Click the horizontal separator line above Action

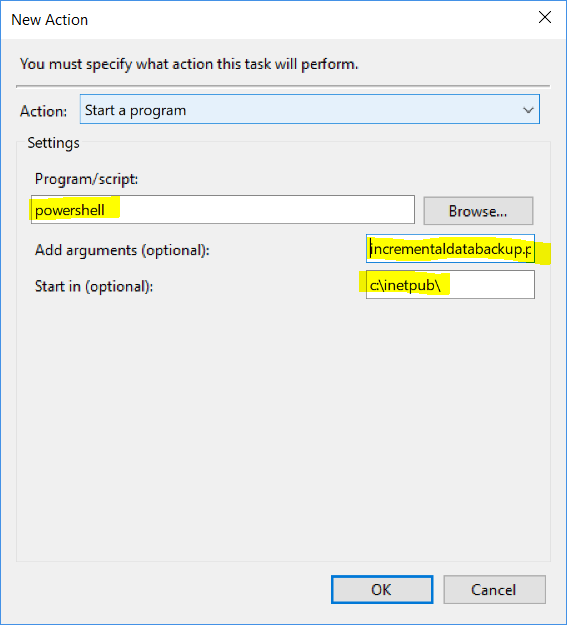pos(283,86)
